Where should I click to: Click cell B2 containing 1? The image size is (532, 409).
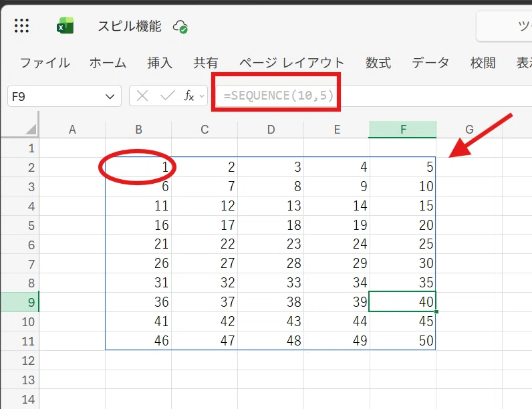point(138,167)
